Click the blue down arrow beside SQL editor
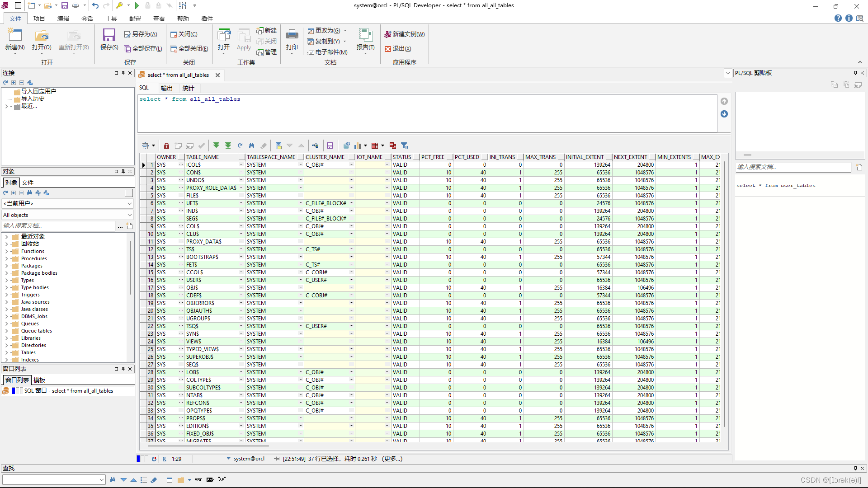868x488 pixels. (x=724, y=114)
